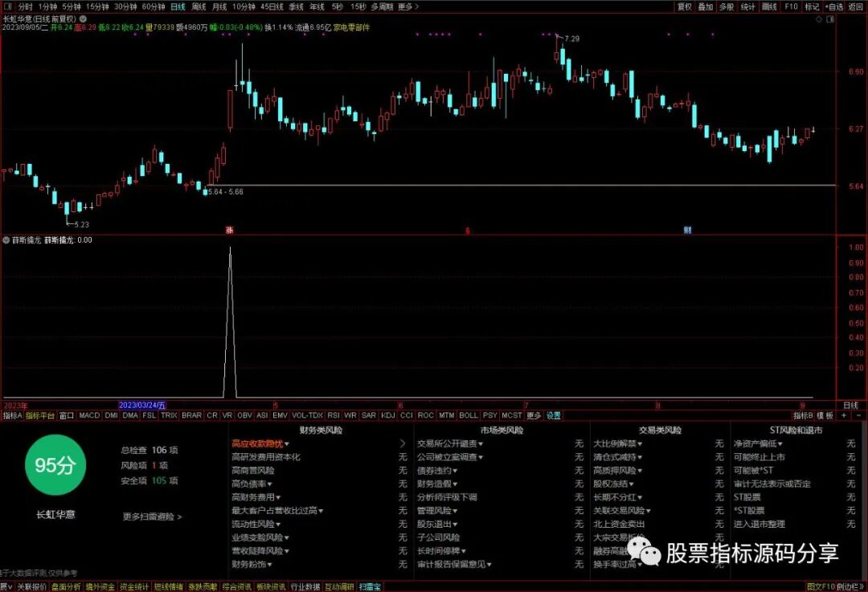Select the 周线 weekly chart tab
Screen dimensions: 868x592
click(199, 6)
